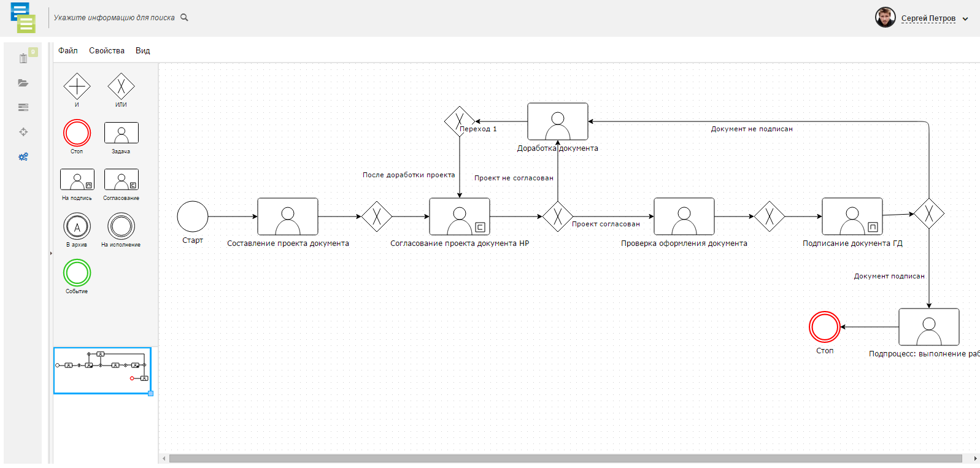Select the Доработка документа task node
The height and width of the screenshot is (468, 980).
point(557,121)
